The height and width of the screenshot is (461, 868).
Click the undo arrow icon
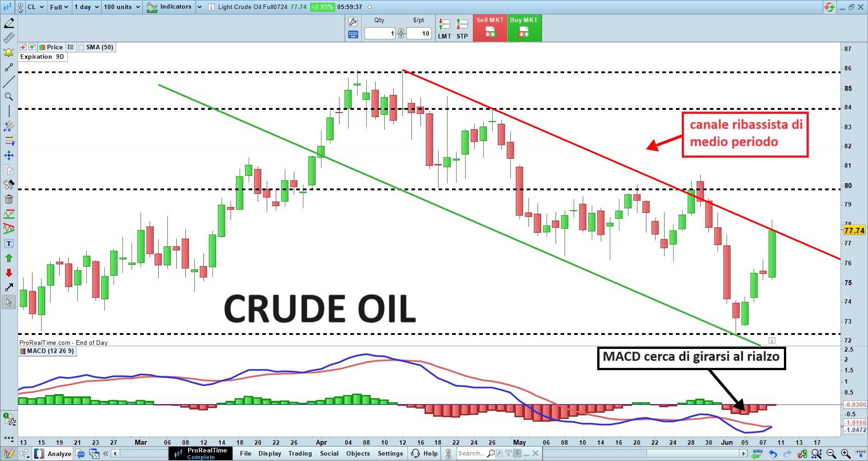pos(773,453)
